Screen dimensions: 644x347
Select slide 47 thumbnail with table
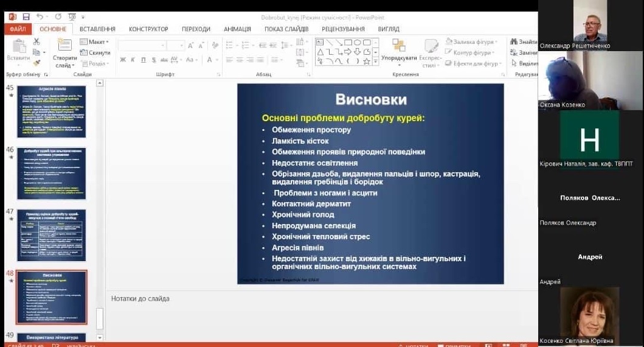click(51, 235)
